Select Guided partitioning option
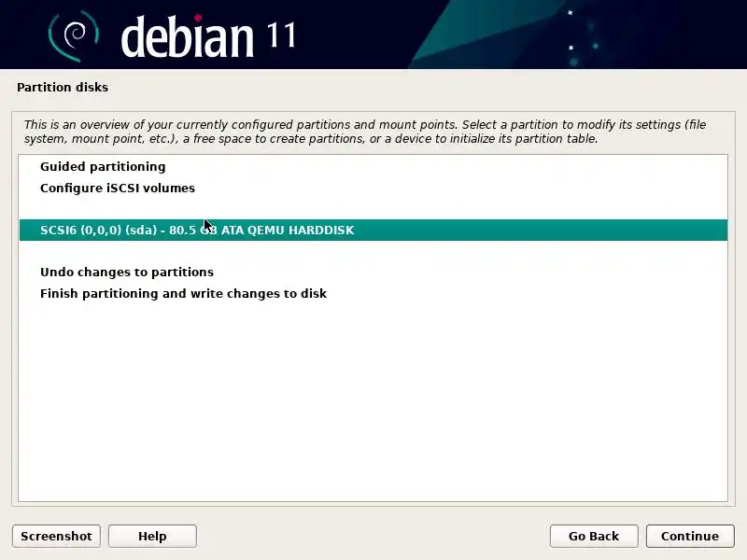 coord(373,167)
